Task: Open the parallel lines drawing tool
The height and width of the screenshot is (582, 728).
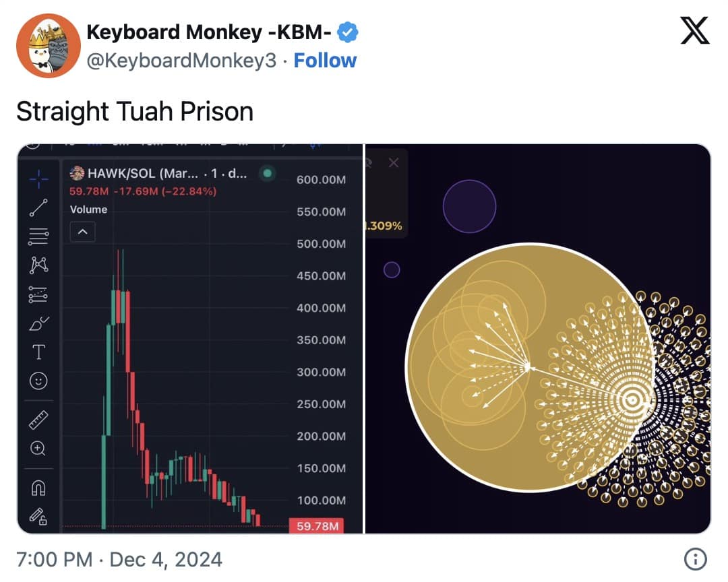Action: [x=39, y=236]
